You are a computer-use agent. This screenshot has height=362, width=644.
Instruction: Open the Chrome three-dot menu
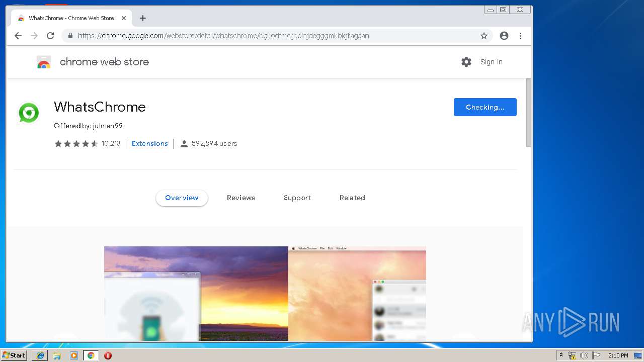[520, 36]
